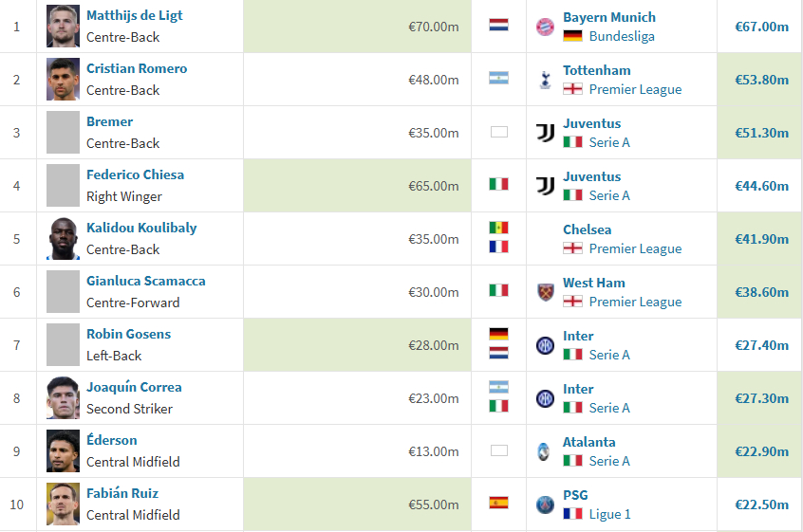Click the PSG club crest
Screen dimensions: 803x532
[x=545, y=504]
